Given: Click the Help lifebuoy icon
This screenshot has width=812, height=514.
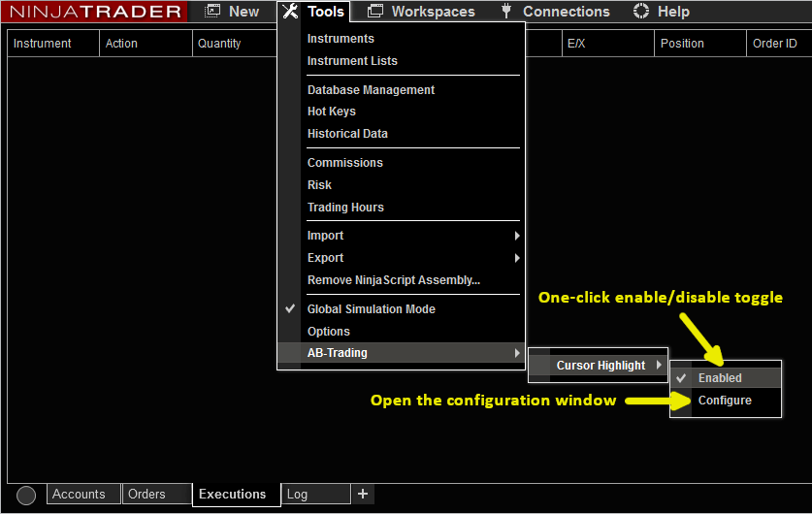Looking at the screenshot, I should coord(640,12).
